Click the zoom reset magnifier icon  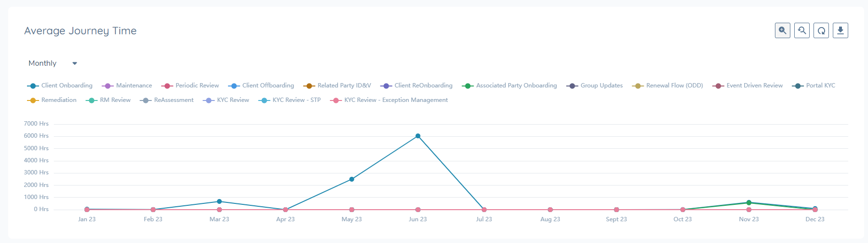[801, 30]
